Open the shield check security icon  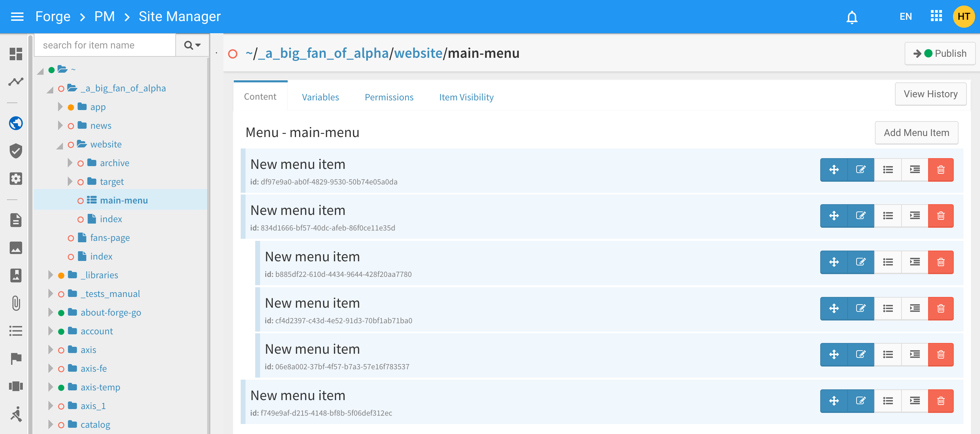pyautogui.click(x=16, y=151)
